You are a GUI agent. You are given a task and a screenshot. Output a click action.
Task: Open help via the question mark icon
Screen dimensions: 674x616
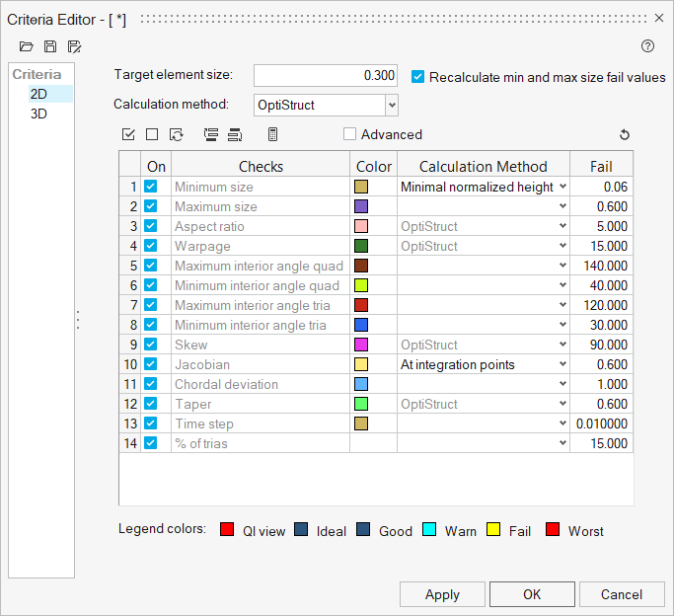coord(648,46)
